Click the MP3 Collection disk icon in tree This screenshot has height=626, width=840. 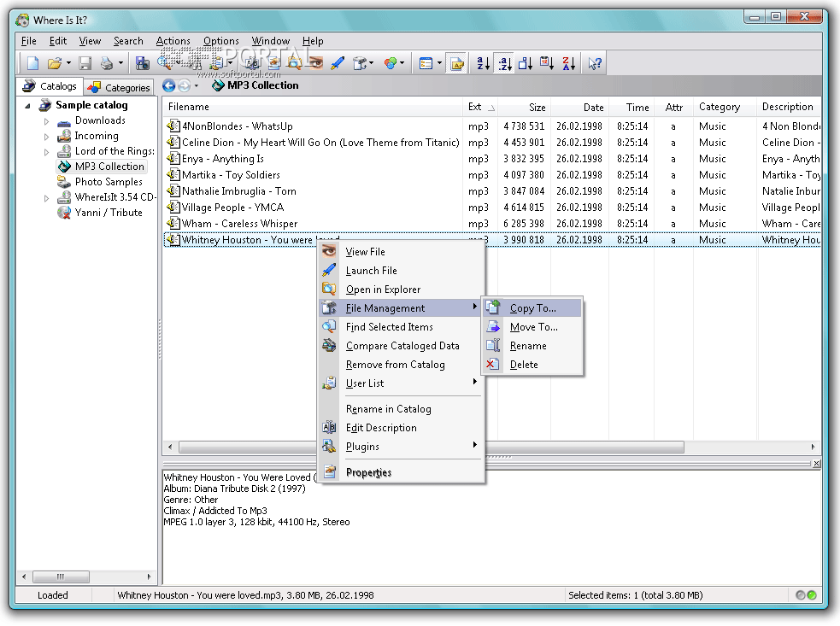pyautogui.click(x=64, y=167)
